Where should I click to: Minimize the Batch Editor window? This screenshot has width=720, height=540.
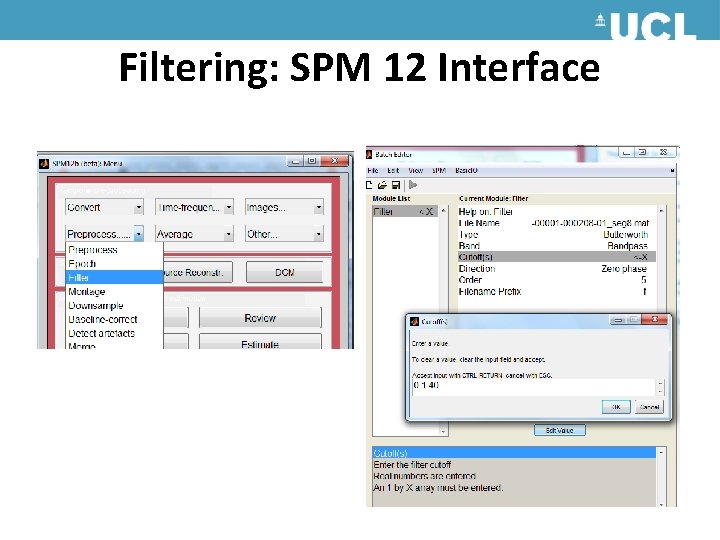[x=626, y=152]
